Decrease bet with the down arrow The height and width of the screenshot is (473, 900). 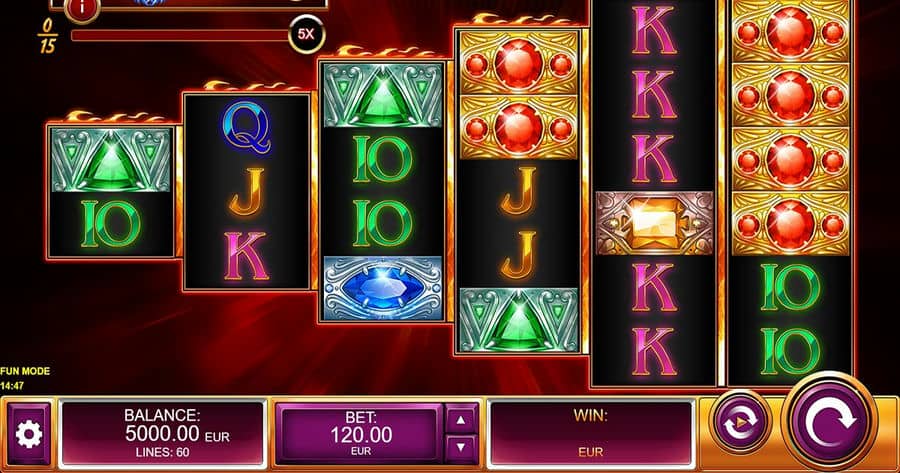pos(461,448)
